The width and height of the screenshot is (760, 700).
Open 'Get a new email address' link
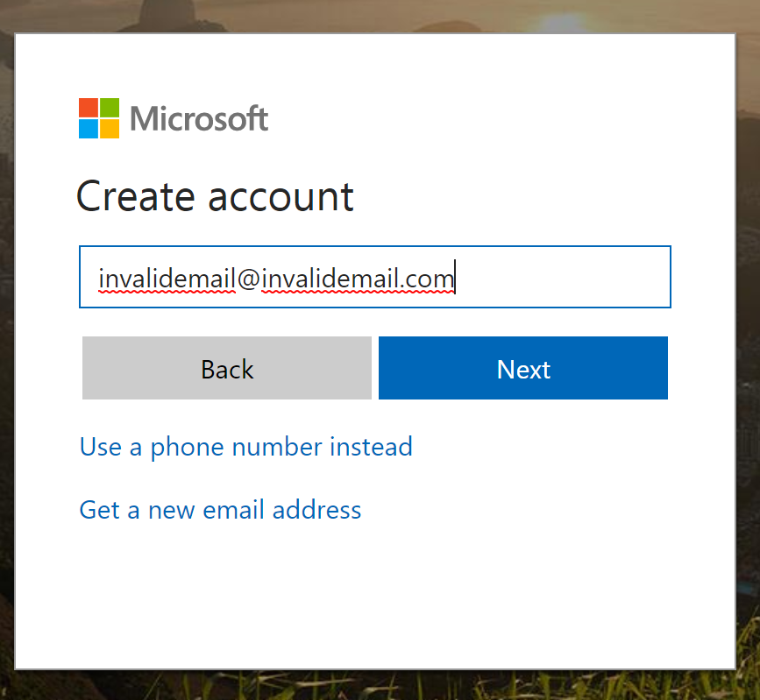point(220,510)
